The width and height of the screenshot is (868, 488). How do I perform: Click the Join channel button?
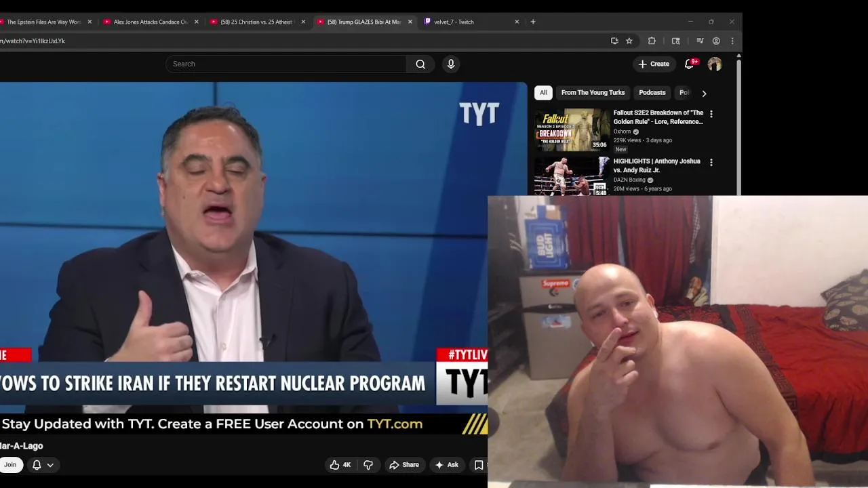(x=9, y=465)
